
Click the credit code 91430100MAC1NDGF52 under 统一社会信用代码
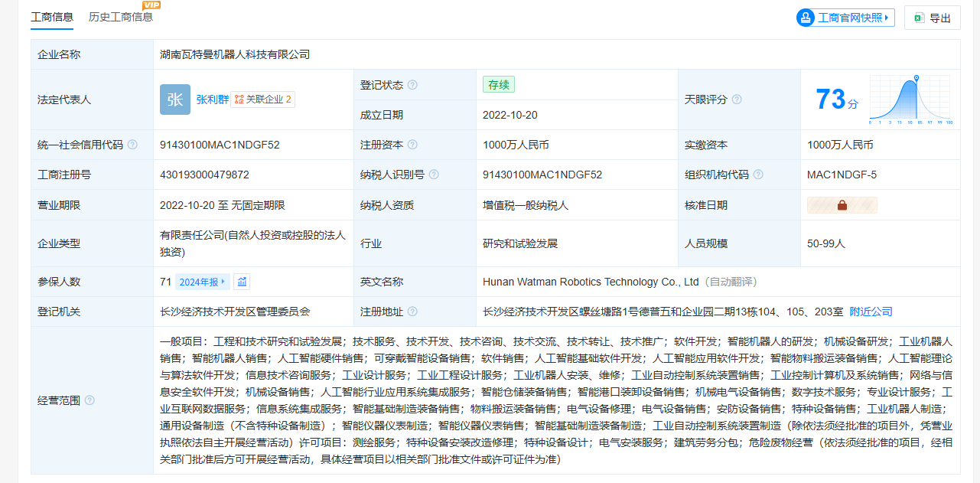coord(220,145)
